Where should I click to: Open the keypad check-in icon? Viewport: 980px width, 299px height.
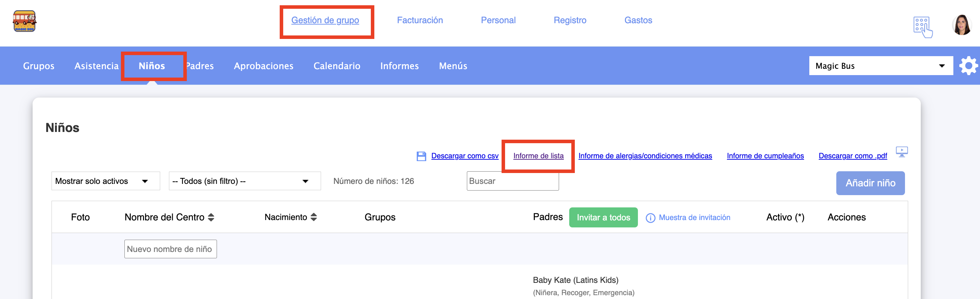tap(923, 27)
